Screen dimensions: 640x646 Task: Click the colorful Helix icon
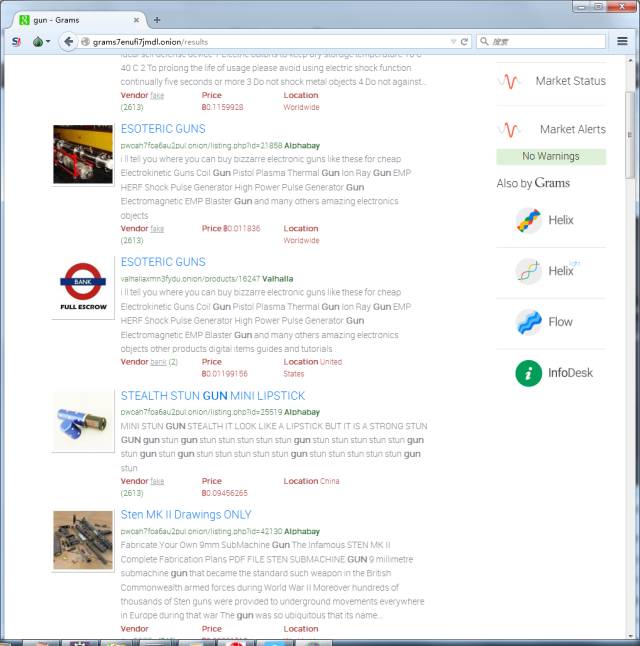528,220
